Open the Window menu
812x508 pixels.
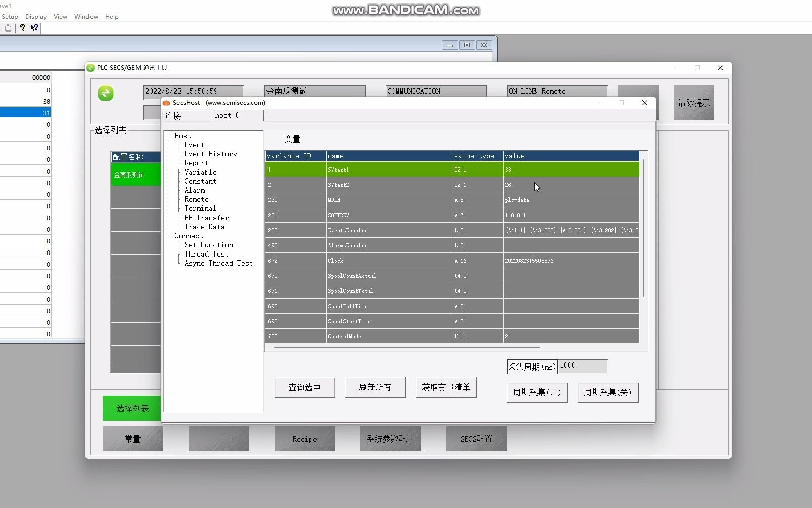point(86,17)
